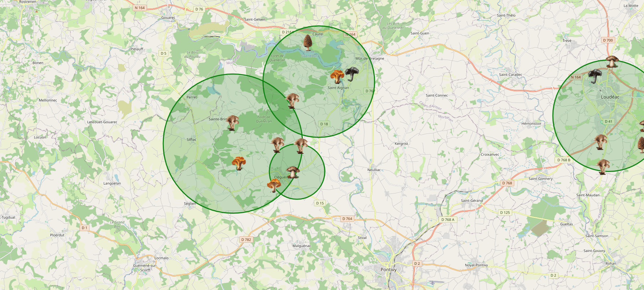This screenshot has height=290, width=644.
Task: Click the Saint-Aignan village label
Action: pos(338,88)
